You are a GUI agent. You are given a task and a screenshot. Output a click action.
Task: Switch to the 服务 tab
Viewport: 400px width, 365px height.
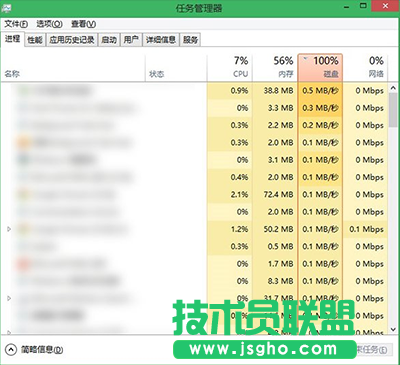pyautogui.click(x=190, y=40)
